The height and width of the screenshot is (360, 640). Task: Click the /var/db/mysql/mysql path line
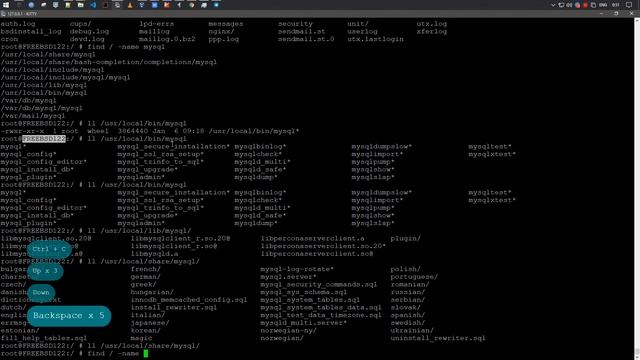(x=41, y=108)
